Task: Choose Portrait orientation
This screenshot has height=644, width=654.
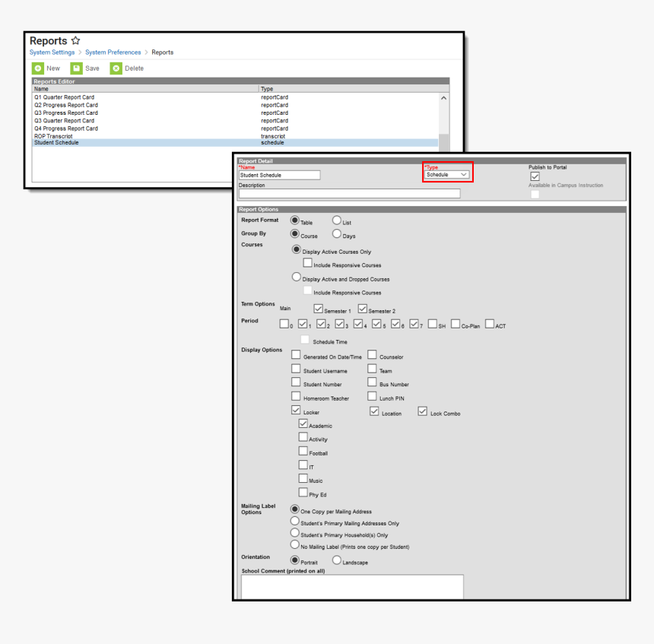Action: (x=295, y=560)
